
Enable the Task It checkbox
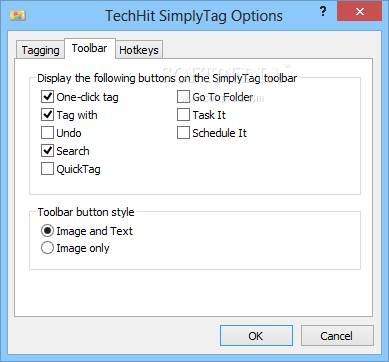(183, 115)
